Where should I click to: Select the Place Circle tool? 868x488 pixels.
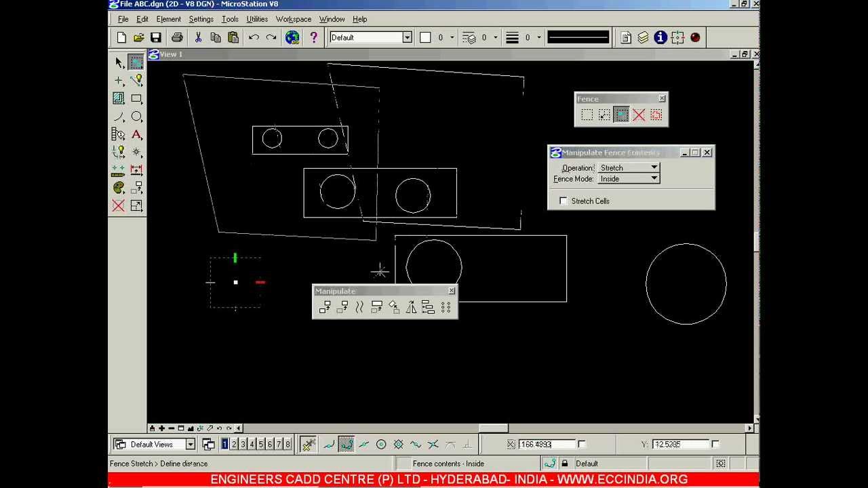tap(136, 117)
